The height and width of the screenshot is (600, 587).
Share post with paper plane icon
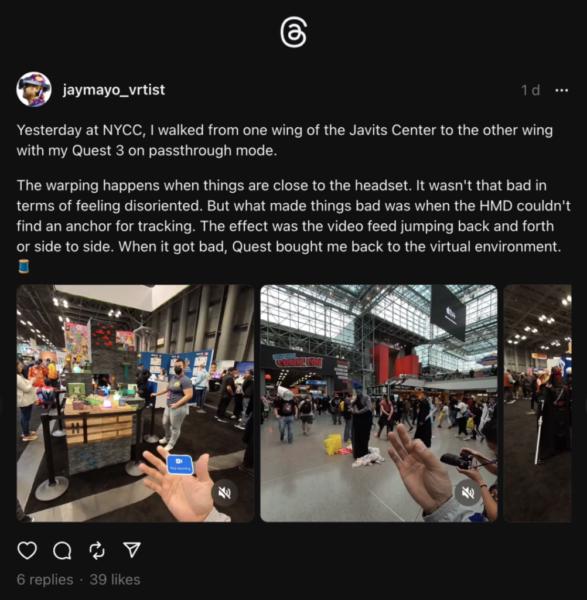[132, 549]
